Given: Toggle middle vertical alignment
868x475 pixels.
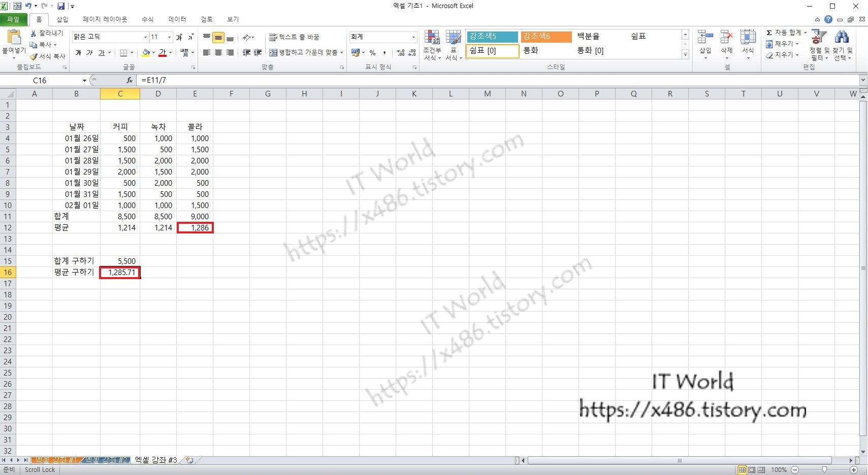Looking at the screenshot, I should (218, 37).
